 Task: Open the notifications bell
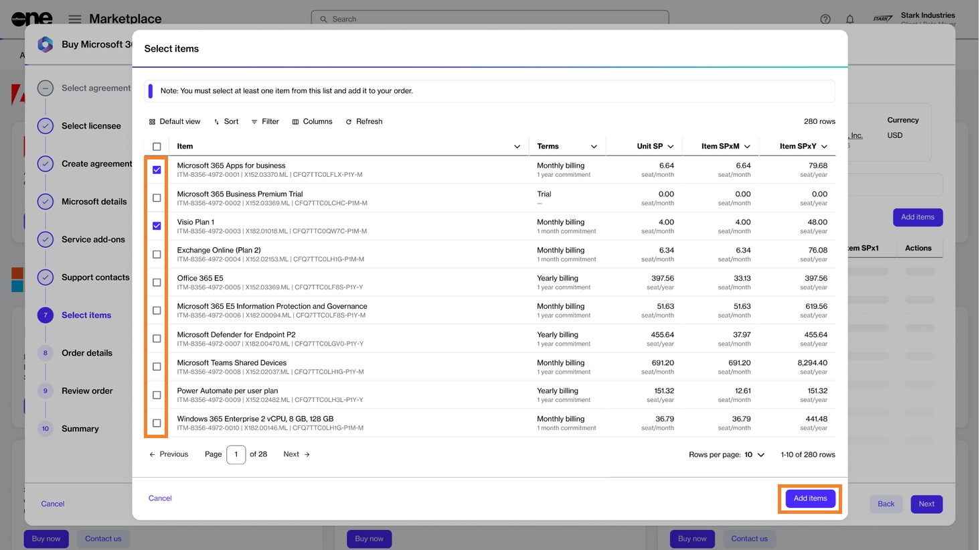click(849, 19)
